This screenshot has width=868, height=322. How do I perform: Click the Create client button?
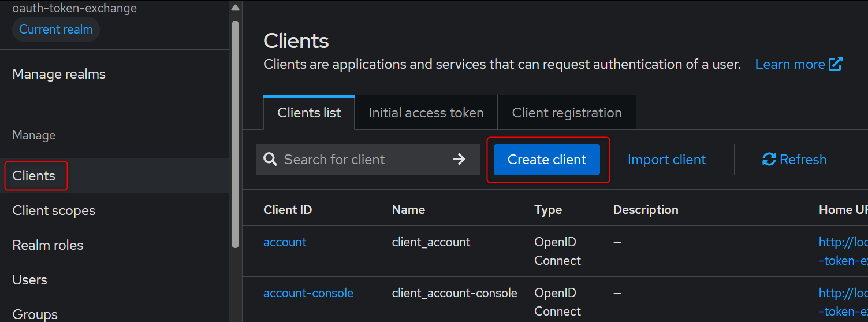[547, 160]
